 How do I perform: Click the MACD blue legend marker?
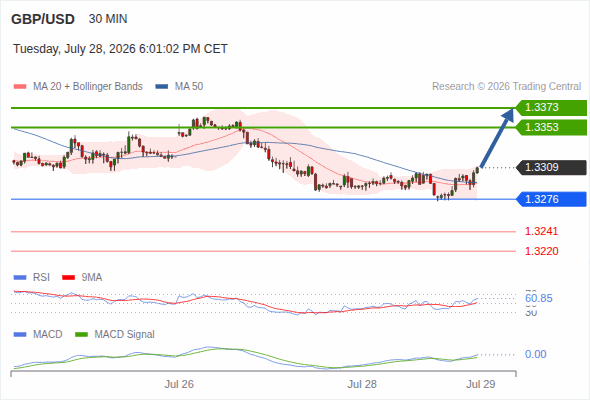[x=20, y=335]
